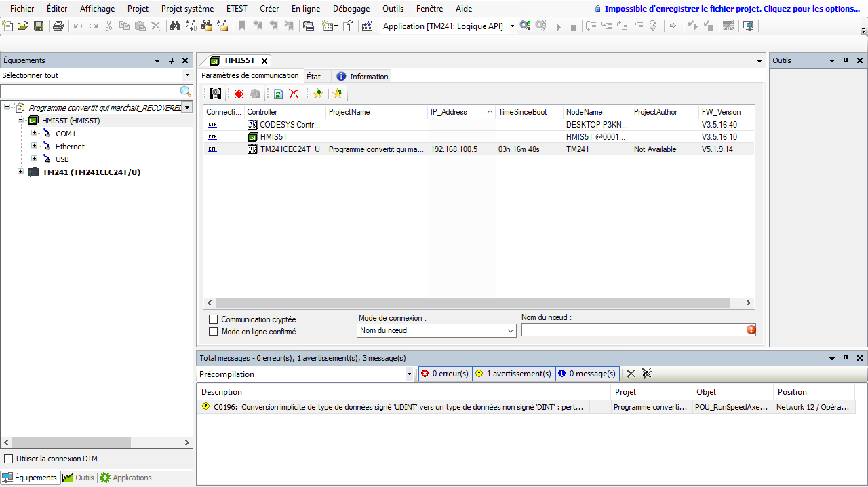Viewport: 868px width, 487px height.
Task: Enable the Communication cryptée checkbox
Action: pyautogui.click(x=214, y=319)
